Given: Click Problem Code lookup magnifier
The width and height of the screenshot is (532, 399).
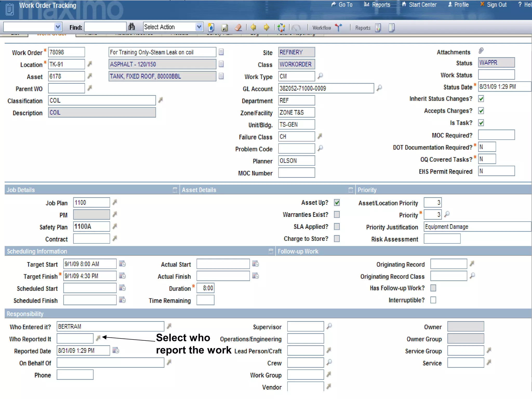Looking at the screenshot, I should point(320,148).
